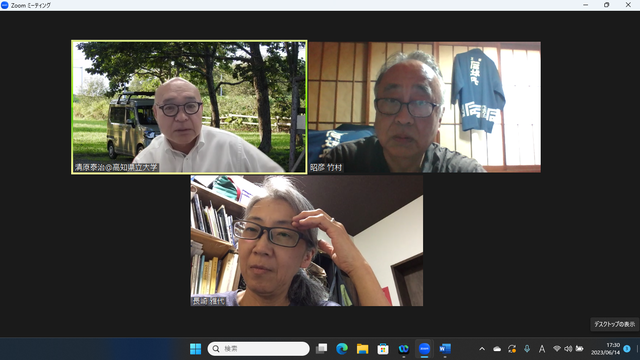640x360 pixels.
Task: Click the name label 清原泰治@高知県立大学
Action: (116, 167)
